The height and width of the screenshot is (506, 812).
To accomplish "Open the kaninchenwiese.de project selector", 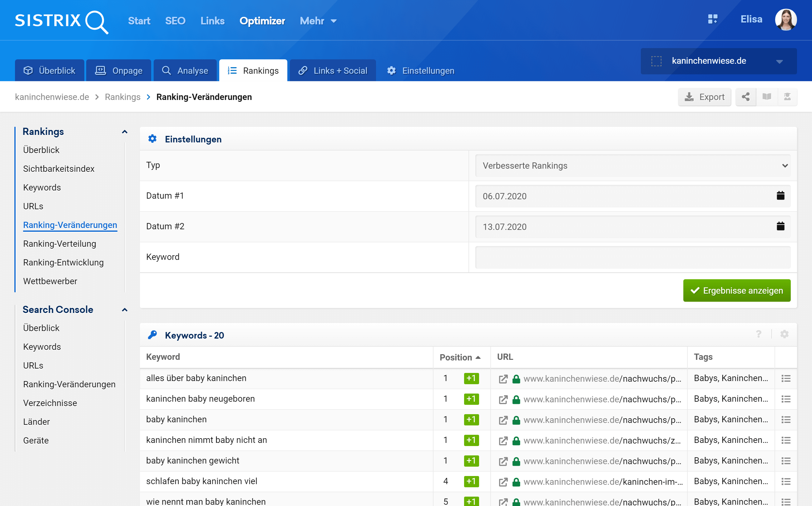I will pyautogui.click(x=718, y=61).
